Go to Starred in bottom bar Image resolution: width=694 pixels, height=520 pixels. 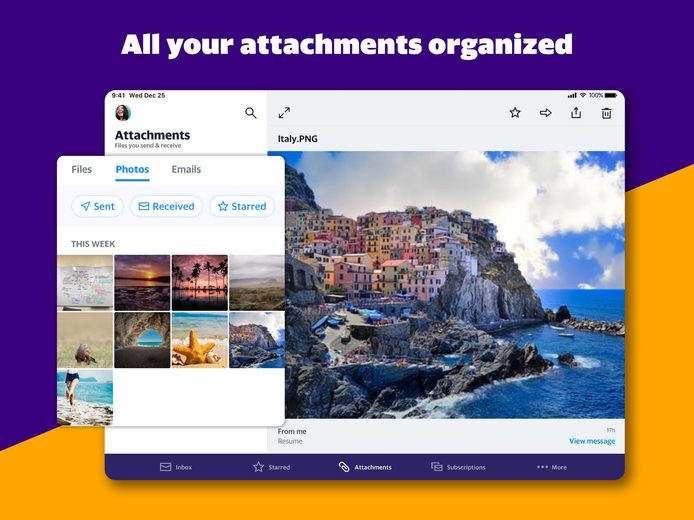(271, 467)
